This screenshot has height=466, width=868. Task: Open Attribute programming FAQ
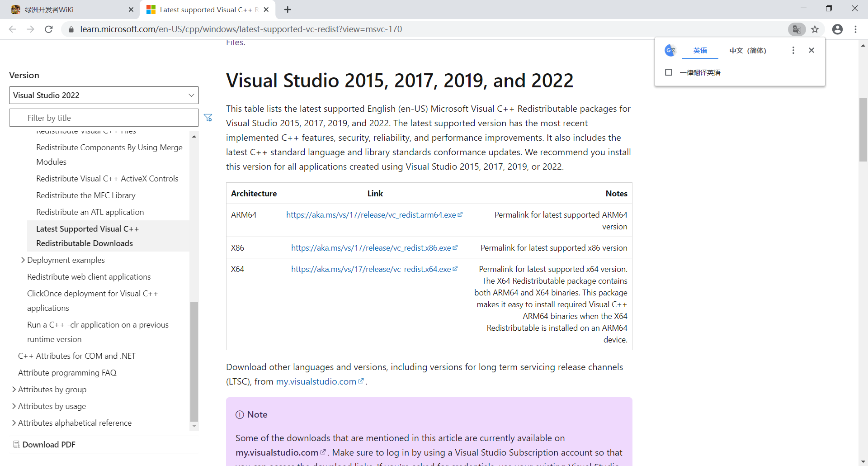pos(67,373)
